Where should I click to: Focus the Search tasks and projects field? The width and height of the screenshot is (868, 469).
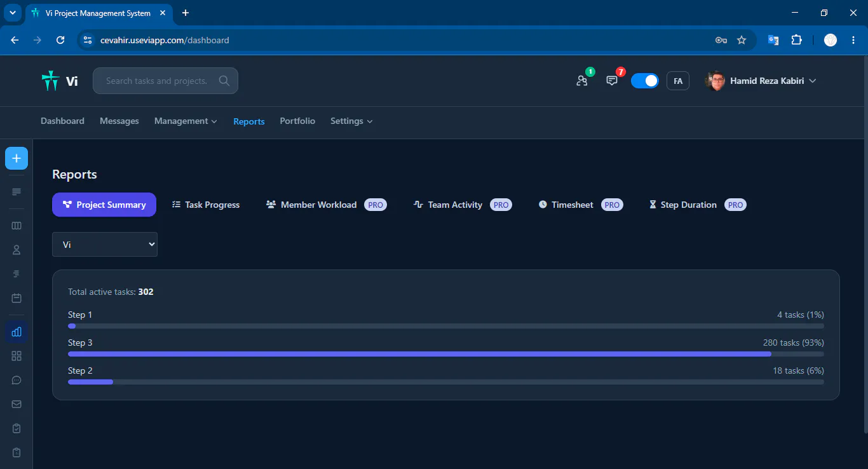[165, 81]
